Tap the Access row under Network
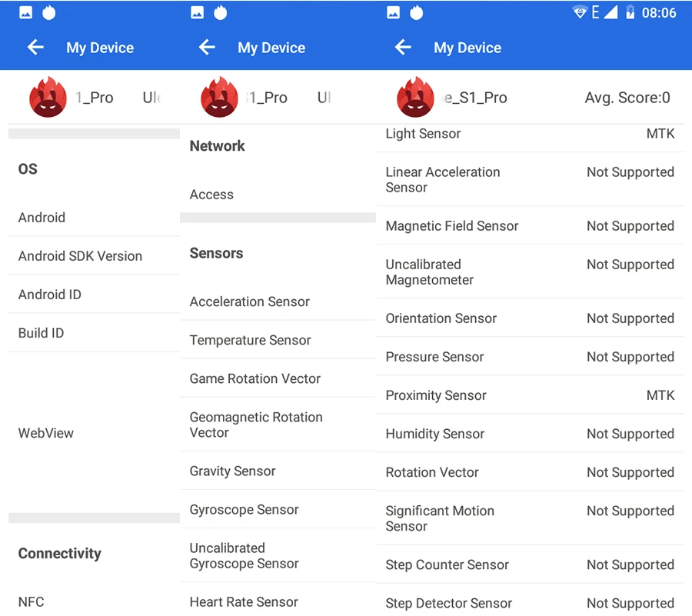 pyautogui.click(x=278, y=195)
